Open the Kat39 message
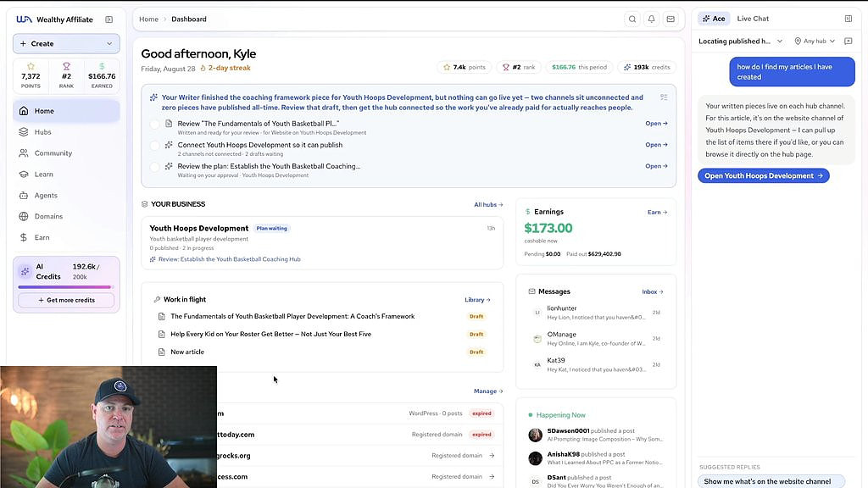 pyautogui.click(x=597, y=364)
